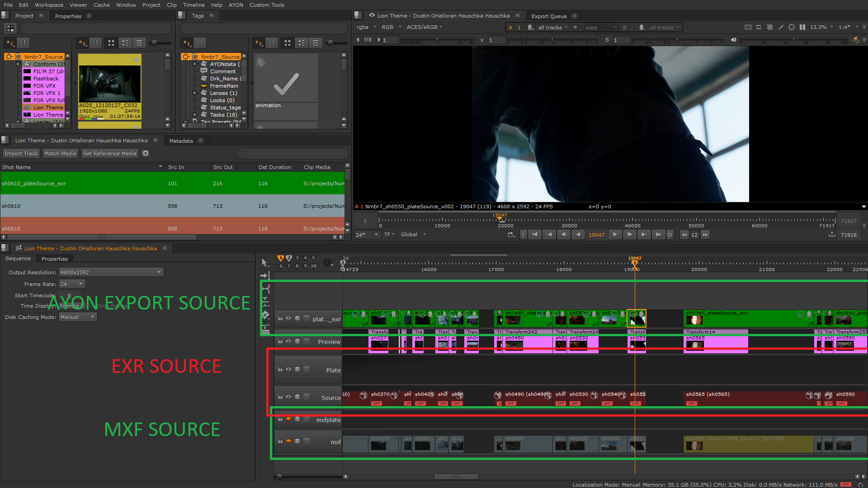868x488 pixels.
Task: Click the Match Media button
Action: tap(61, 154)
